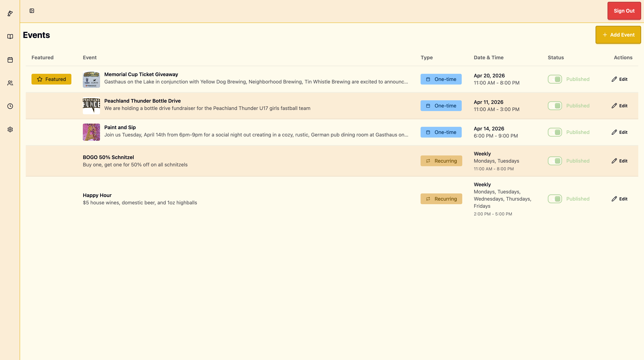This screenshot has height=360, width=644.
Task: Click the desk lamp logo icon
Action: (10, 13)
